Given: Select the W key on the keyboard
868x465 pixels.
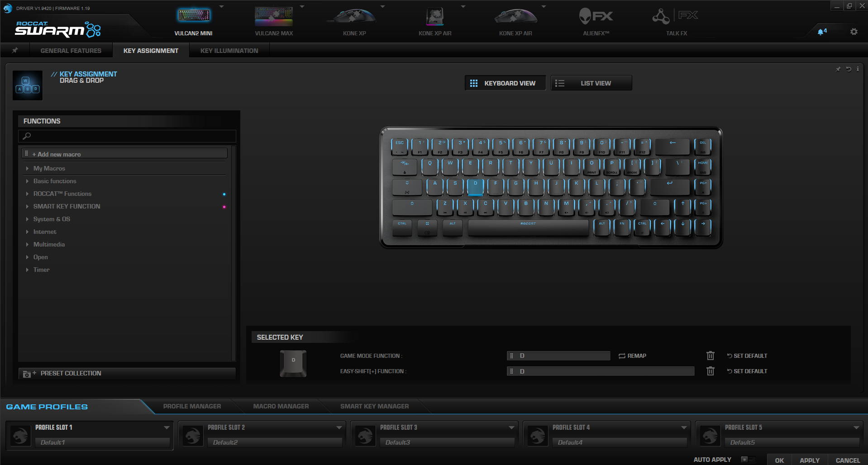Looking at the screenshot, I should pyautogui.click(x=450, y=166).
